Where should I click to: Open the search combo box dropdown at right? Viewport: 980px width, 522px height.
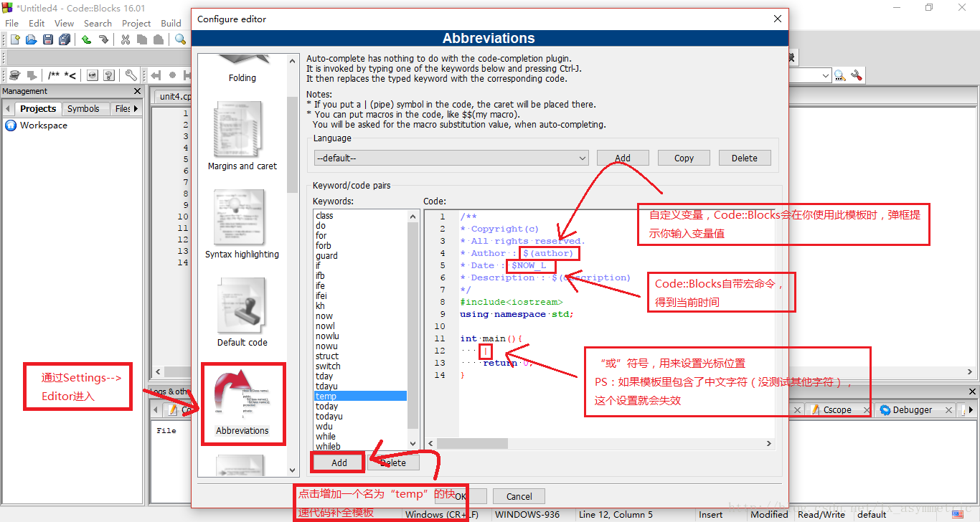coord(825,75)
